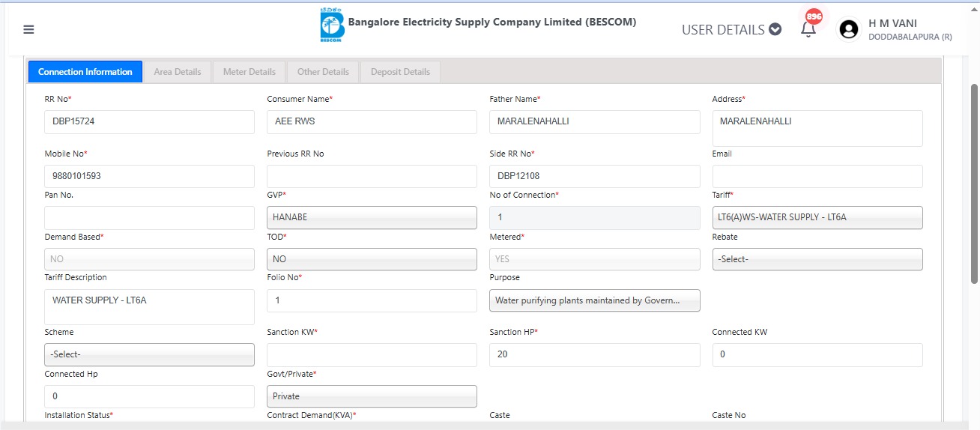Open the notification bell icon
This screenshot has height=430, width=980.
(x=808, y=30)
